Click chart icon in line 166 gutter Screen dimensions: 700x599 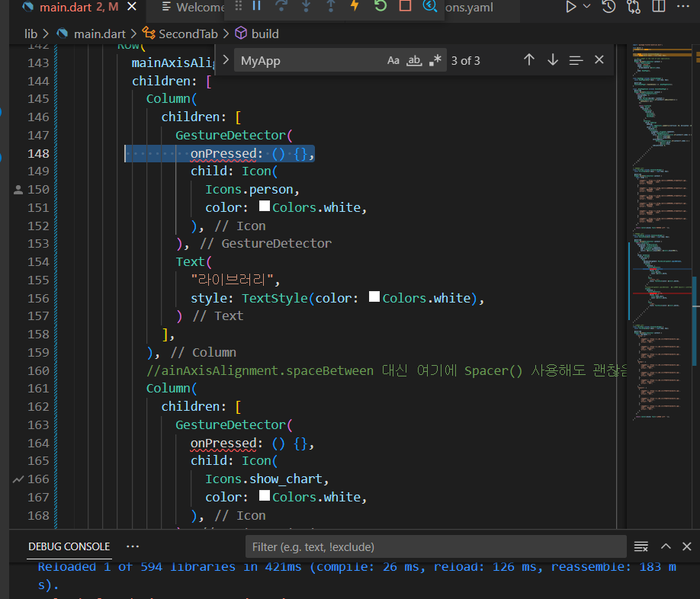(18, 479)
